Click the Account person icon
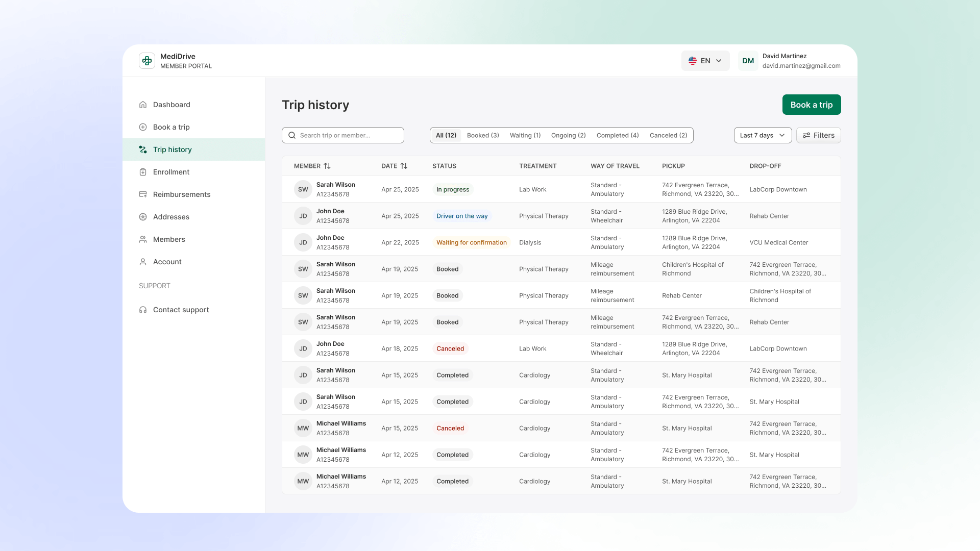The height and width of the screenshot is (551, 980). (143, 262)
